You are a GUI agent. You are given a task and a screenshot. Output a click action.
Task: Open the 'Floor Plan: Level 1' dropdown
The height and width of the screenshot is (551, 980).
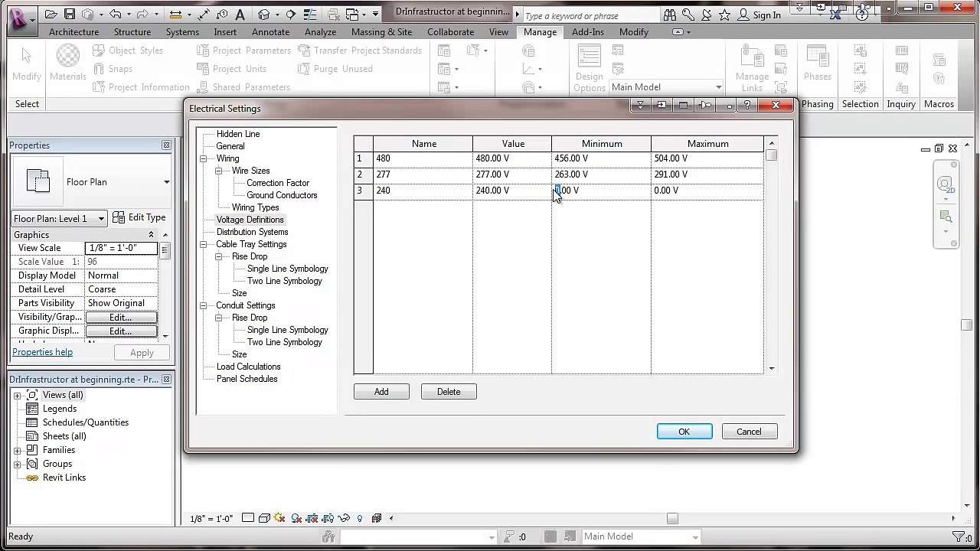[59, 218]
